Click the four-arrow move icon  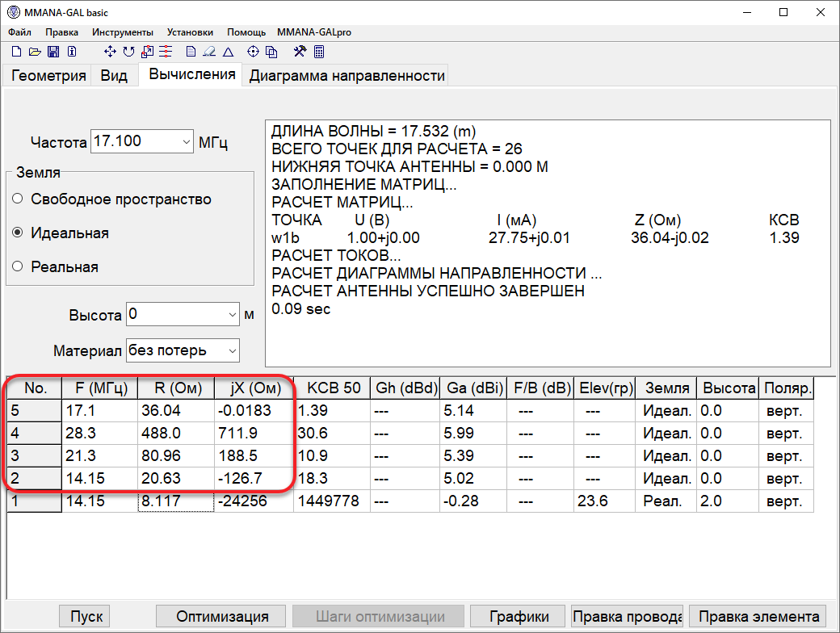(x=111, y=52)
